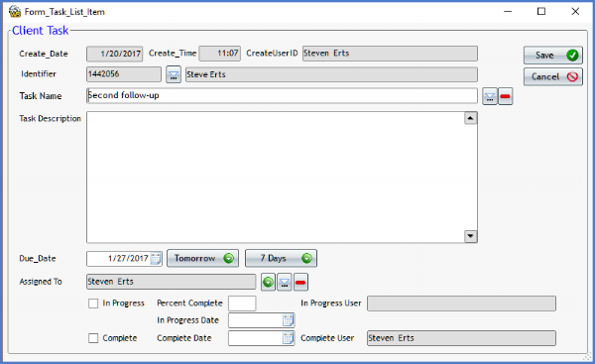The image size is (595, 364).
Task: Open the Task Name lookup dropdown icon
Action: point(490,96)
